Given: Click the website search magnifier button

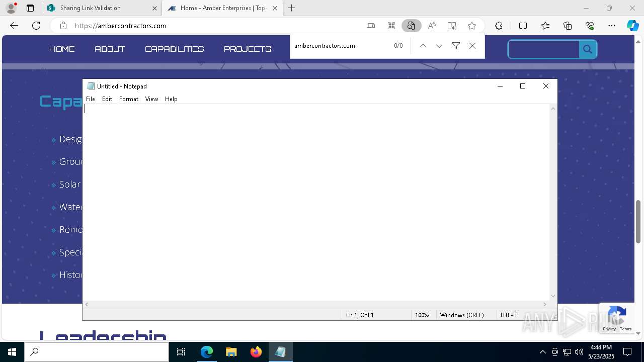Looking at the screenshot, I should [x=588, y=49].
